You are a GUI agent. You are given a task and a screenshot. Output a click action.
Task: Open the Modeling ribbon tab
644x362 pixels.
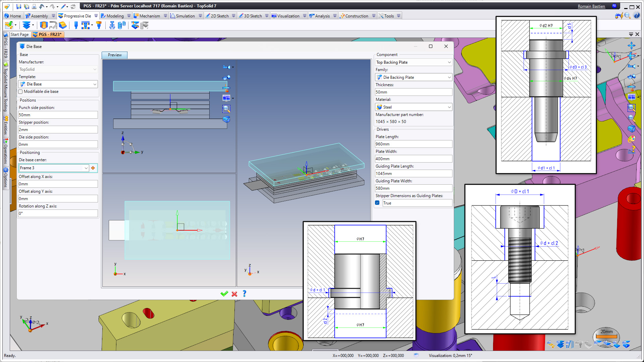pyautogui.click(x=115, y=16)
